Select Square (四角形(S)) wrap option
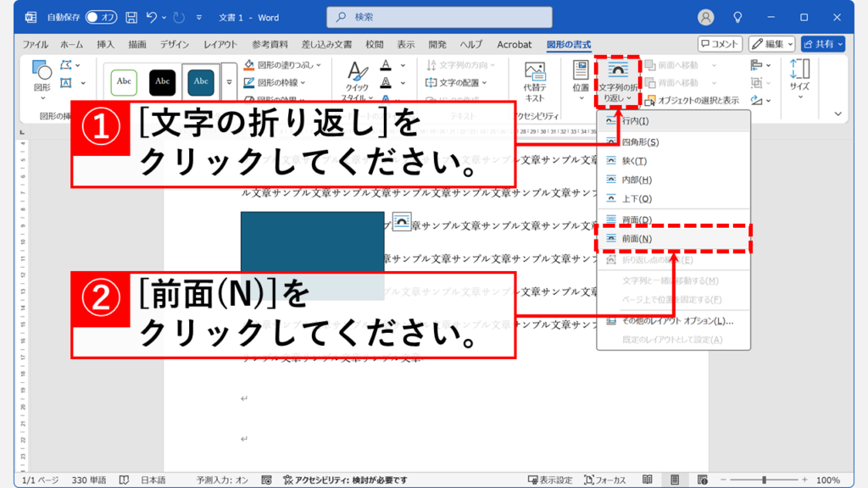868x488 pixels. pyautogui.click(x=673, y=142)
